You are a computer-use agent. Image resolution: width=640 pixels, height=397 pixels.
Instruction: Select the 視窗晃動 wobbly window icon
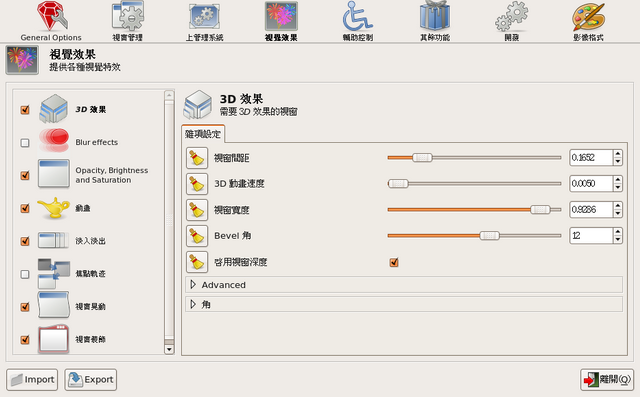[x=53, y=306]
